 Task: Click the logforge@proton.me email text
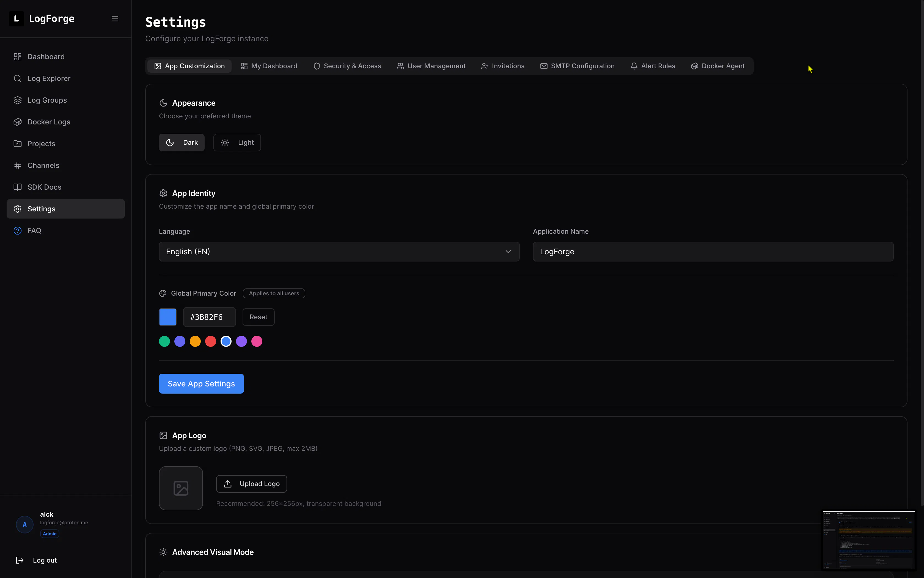coord(64,523)
